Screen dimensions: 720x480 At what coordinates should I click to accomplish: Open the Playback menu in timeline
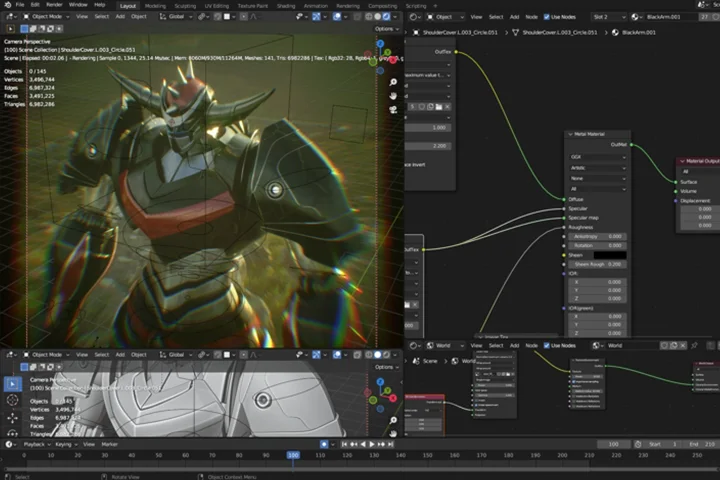(x=37, y=445)
